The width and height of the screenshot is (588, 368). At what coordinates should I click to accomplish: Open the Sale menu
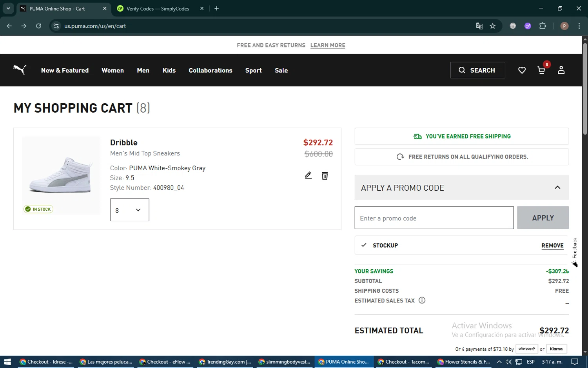pos(281,70)
